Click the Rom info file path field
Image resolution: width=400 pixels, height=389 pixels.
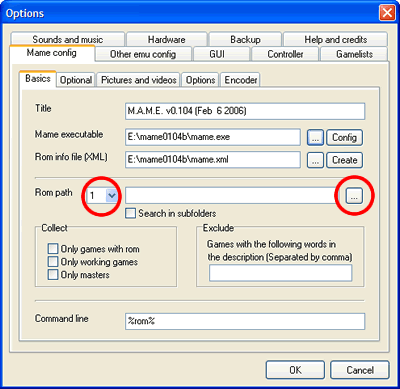click(x=213, y=160)
